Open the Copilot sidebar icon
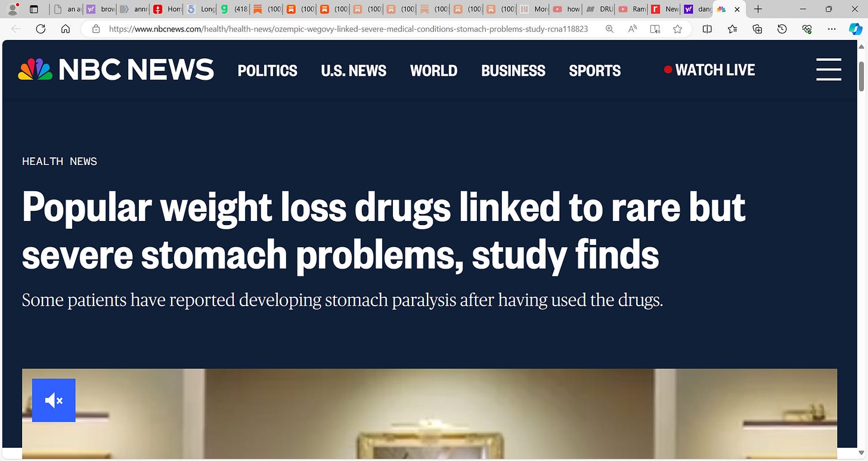Screen dimensions: 868x461 tap(855, 29)
